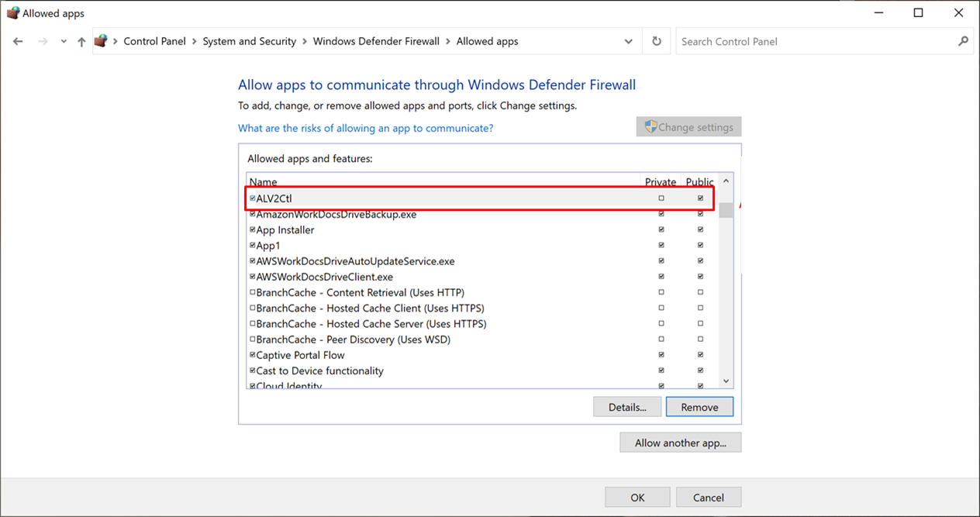This screenshot has height=517, width=980.
Task: Click the Allow another app button
Action: click(680, 443)
